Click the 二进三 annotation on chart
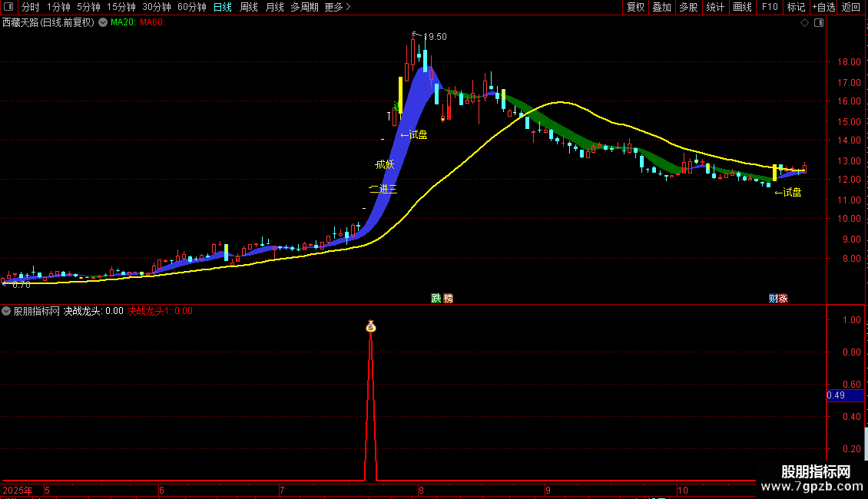Image resolution: width=868 pixels, height=499 pixels. pos(383,189)
